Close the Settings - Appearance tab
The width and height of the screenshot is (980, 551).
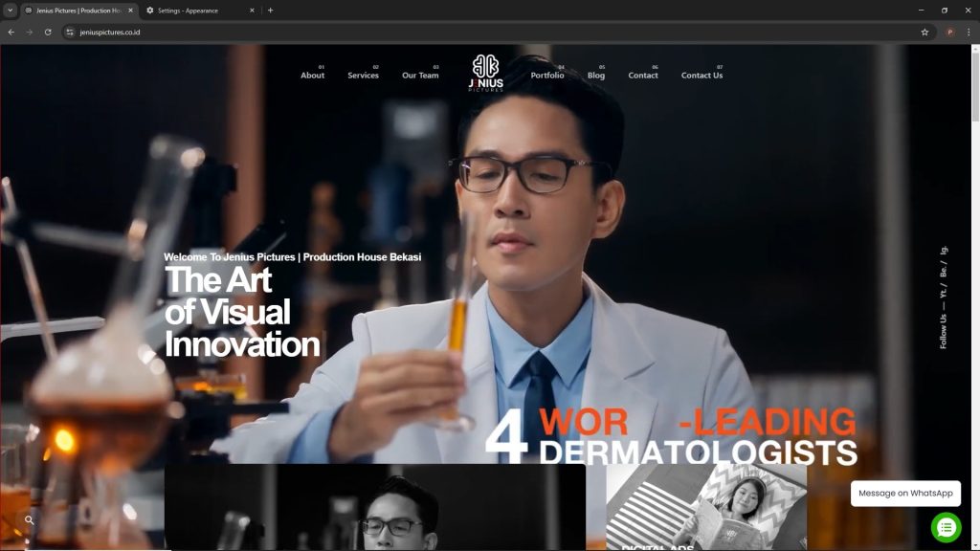(252, 11)
